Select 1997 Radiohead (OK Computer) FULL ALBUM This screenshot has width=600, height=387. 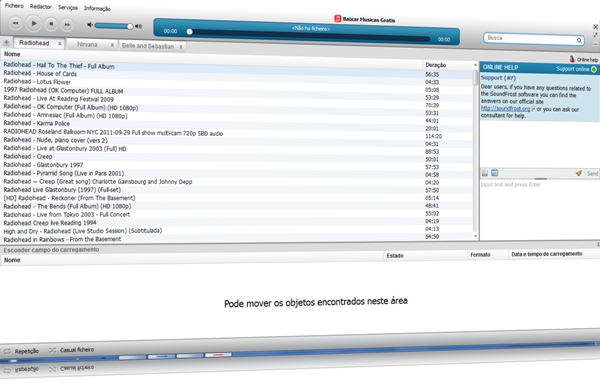(x=237, y=91)
